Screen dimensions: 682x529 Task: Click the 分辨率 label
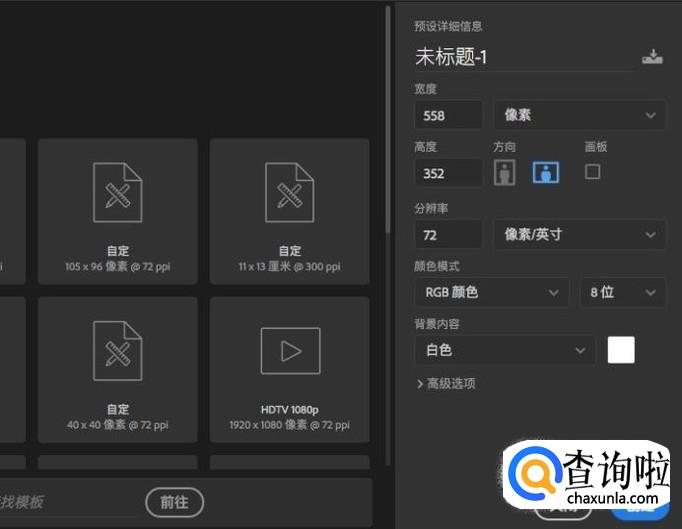point(431,208)
